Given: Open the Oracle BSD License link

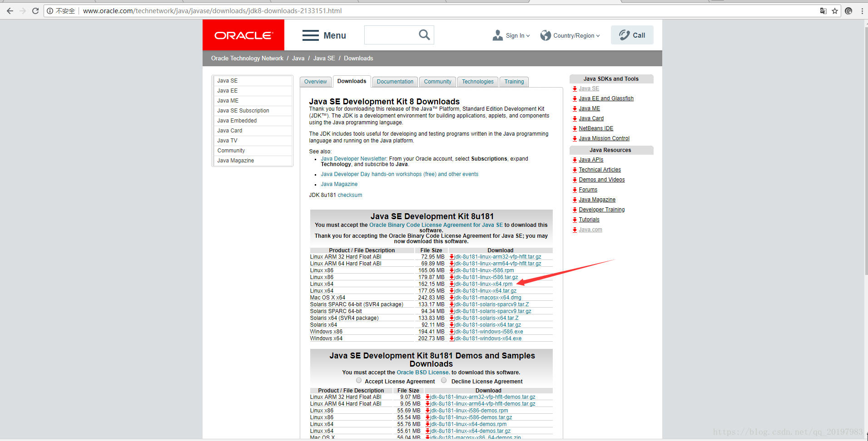Looking at the screenshot, I should coord(423,372).
